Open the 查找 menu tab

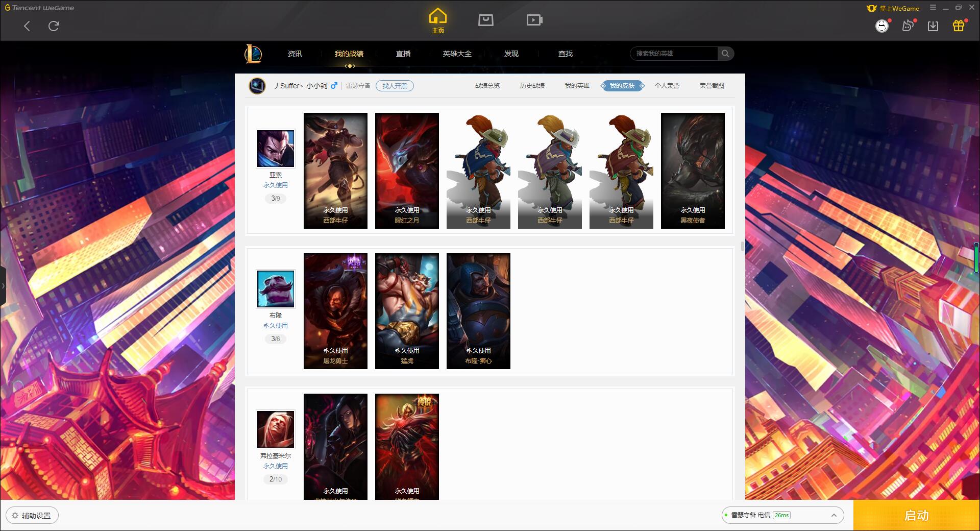tap(566, 54)
